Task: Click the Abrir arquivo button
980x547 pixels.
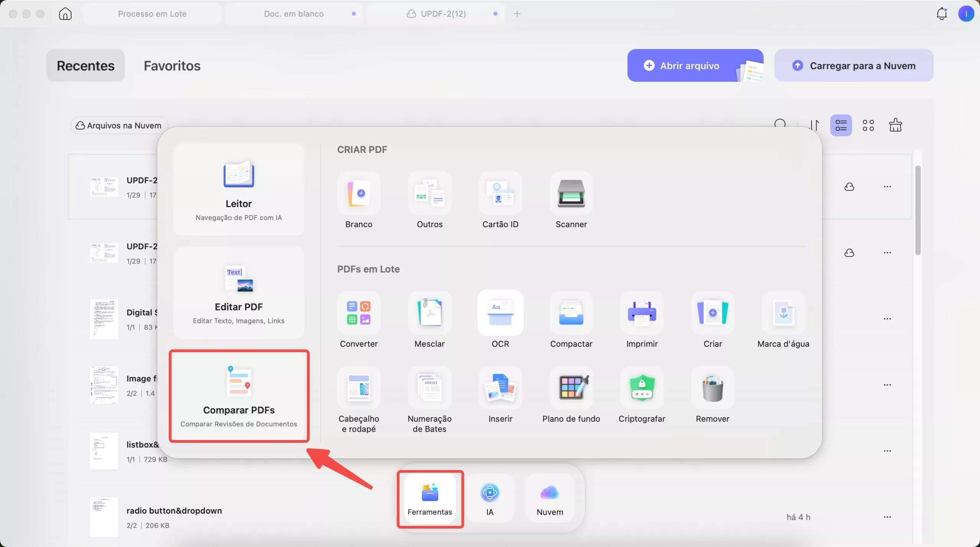Action: (689, 66)
